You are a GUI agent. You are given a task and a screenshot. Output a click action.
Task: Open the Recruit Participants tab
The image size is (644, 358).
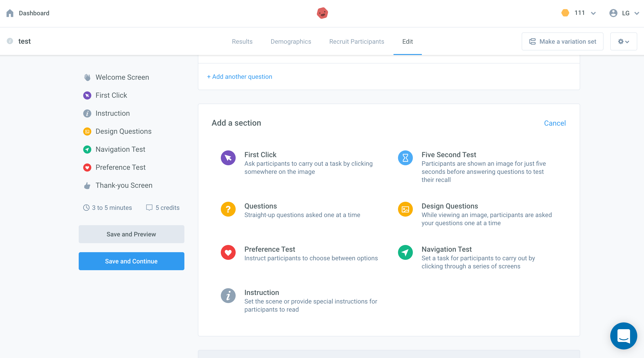[x=356, y=42]
